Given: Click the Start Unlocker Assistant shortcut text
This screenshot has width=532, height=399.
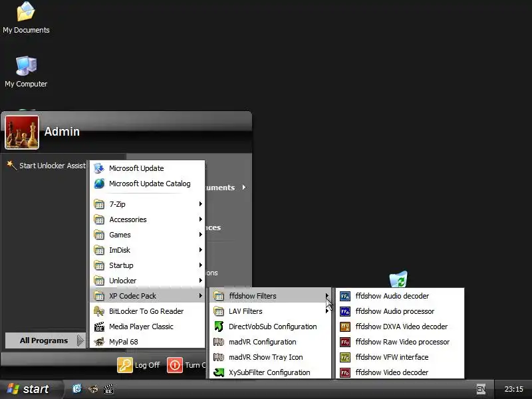Looking at the screenshot, I should coord(53,166).
